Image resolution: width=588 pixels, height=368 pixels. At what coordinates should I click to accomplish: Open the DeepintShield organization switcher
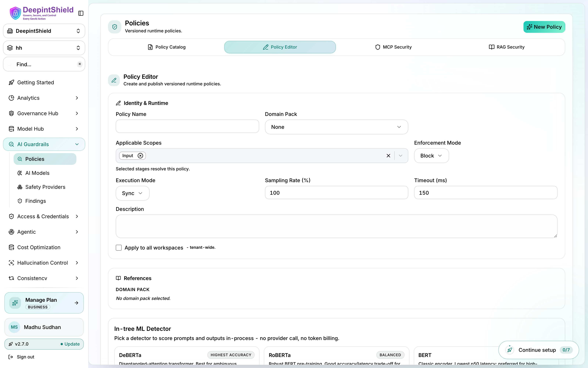click(44, 31)
